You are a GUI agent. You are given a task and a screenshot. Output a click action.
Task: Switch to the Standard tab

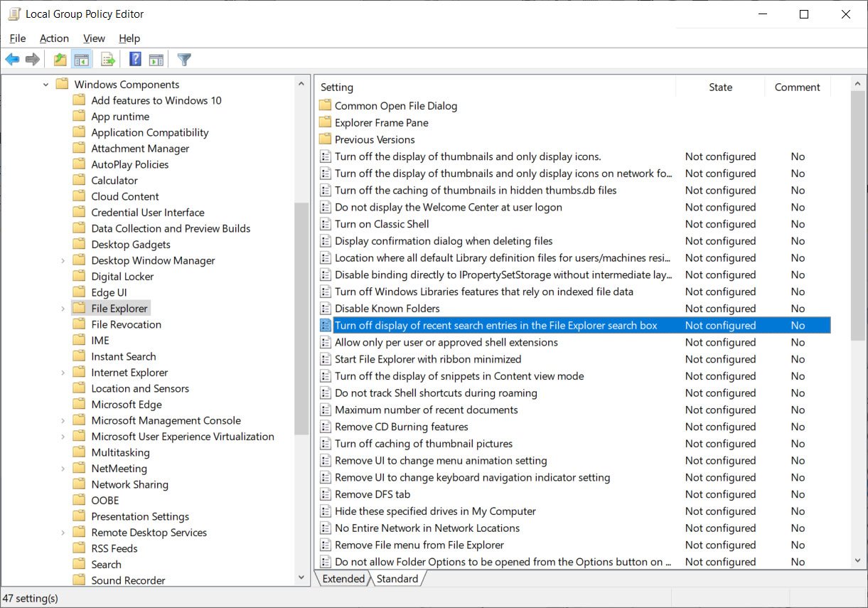click(397, 578)
